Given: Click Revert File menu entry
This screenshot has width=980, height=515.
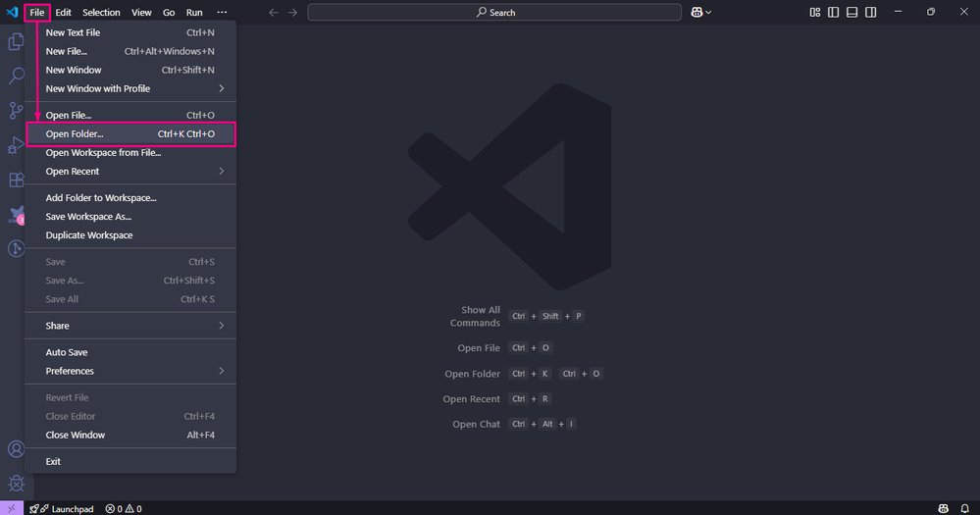Looking at the screenshot, I should pos(130,397).
